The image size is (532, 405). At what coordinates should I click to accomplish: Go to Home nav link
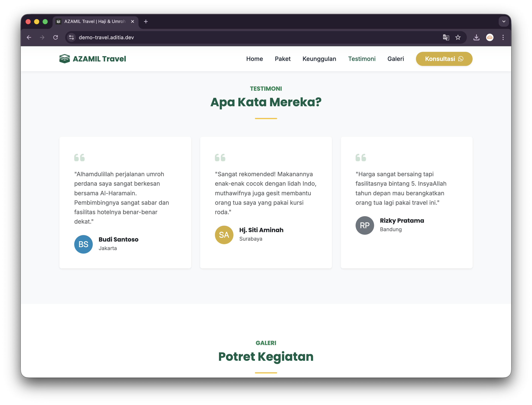click(254, 59)
